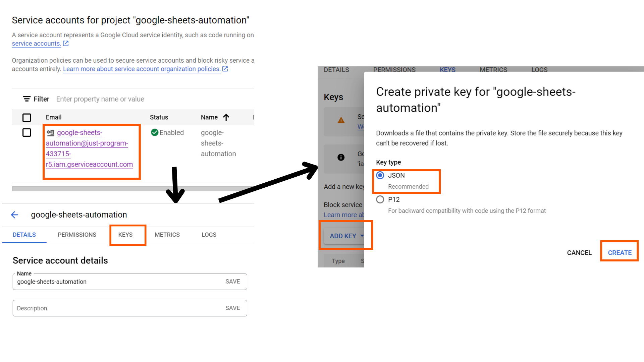Toggle the service account row checkbox
The height and width of the screenshot is (362, 644).
click(x=26, y=133)
